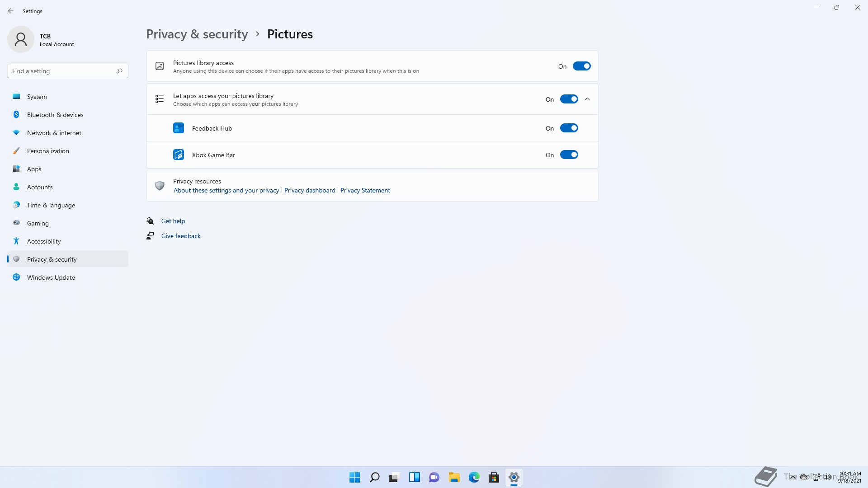This screenshot has height=488, width=868.
Task: Open Apps settings
Action: point(68,169)
